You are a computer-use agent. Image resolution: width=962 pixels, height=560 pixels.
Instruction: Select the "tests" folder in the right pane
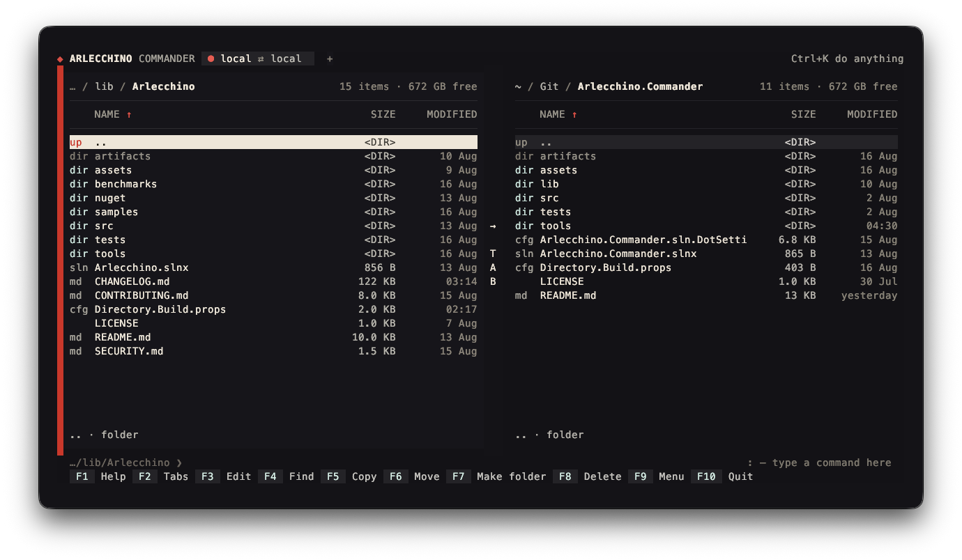point(706,212)
